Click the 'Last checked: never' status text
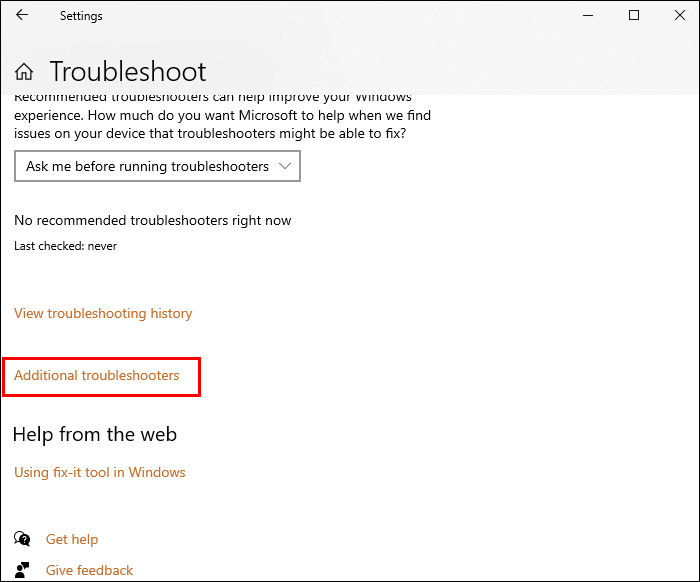The width and height of the screenshot is (700, 582). pyautogui.click(x=65, y=246)
